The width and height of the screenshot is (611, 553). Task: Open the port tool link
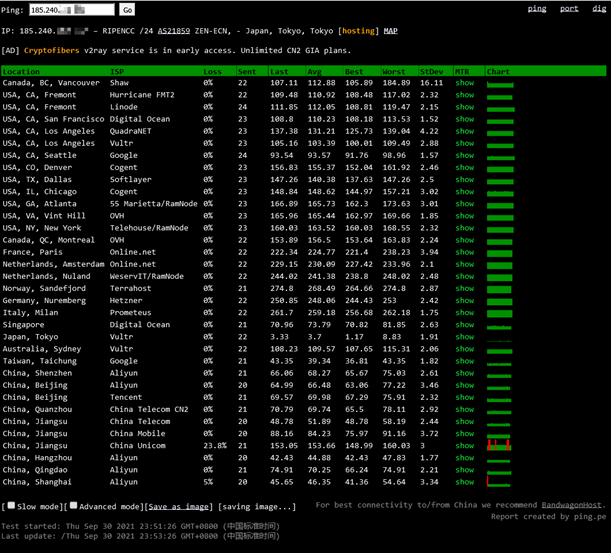pyautogui.click(x=569, y=9)
